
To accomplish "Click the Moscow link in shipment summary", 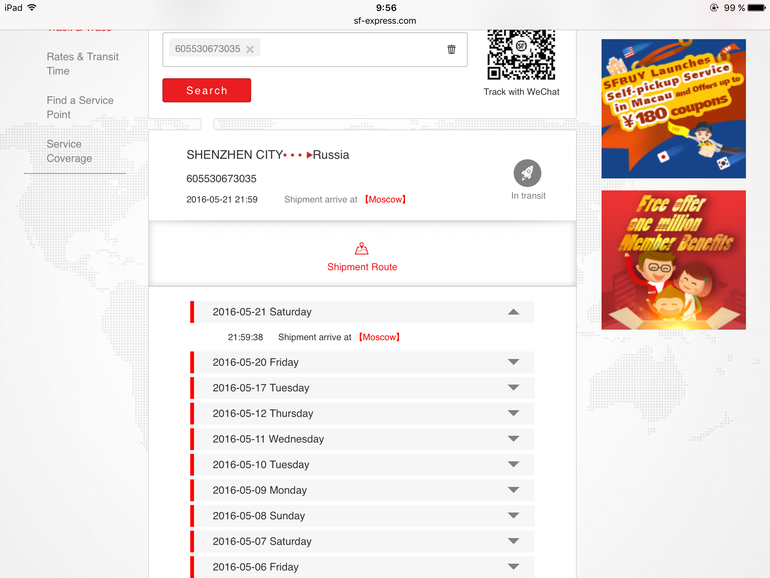I will coord(385,199).
